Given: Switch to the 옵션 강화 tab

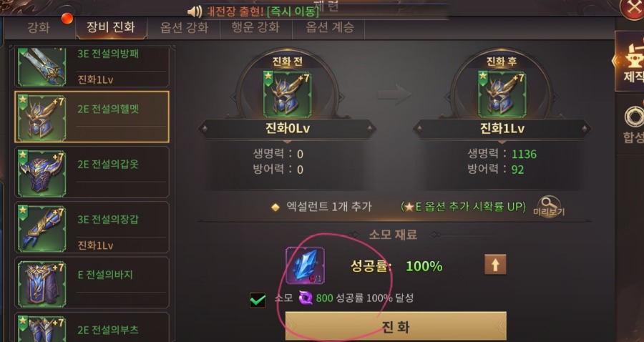Looking at the screenshot, I should 184,27.
